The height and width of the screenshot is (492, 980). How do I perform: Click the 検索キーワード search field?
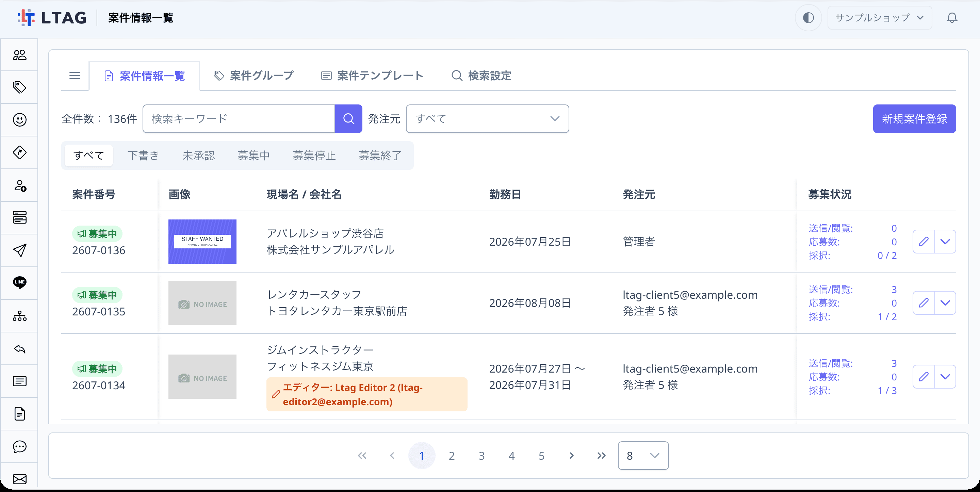239,119
